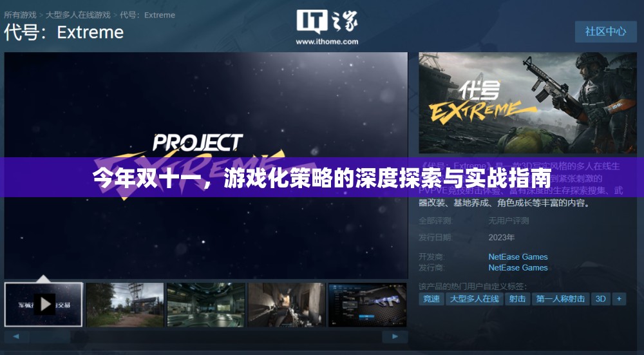The height and width of the screenshot is (355, 644).
Task: Select the 3D tag
Action: [x=600, y=299]
